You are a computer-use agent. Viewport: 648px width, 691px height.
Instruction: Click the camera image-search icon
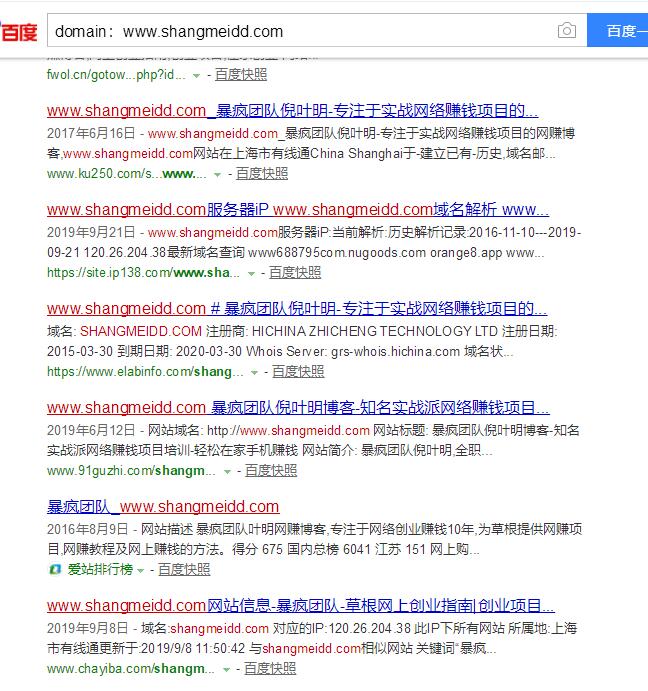click(x=566, y=30)
